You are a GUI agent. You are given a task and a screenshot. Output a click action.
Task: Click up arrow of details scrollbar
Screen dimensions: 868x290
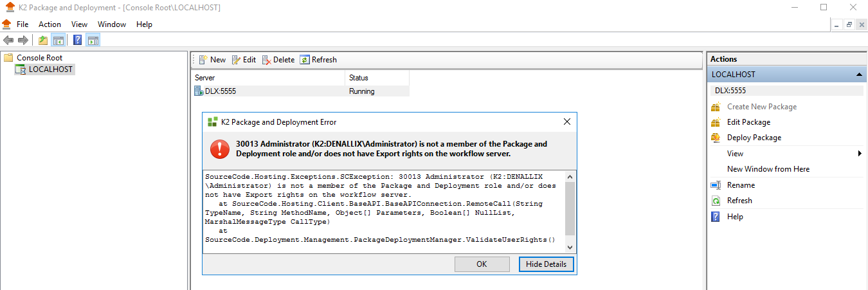pos(570,176)
